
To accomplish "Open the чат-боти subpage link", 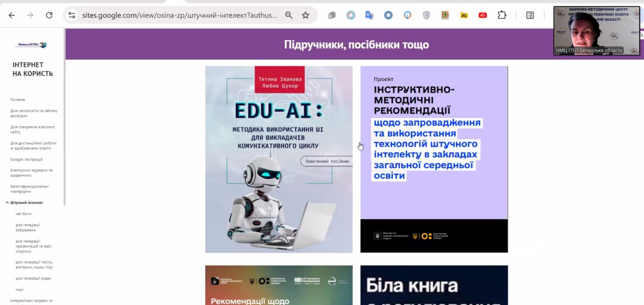I will (x=23, y=214).
